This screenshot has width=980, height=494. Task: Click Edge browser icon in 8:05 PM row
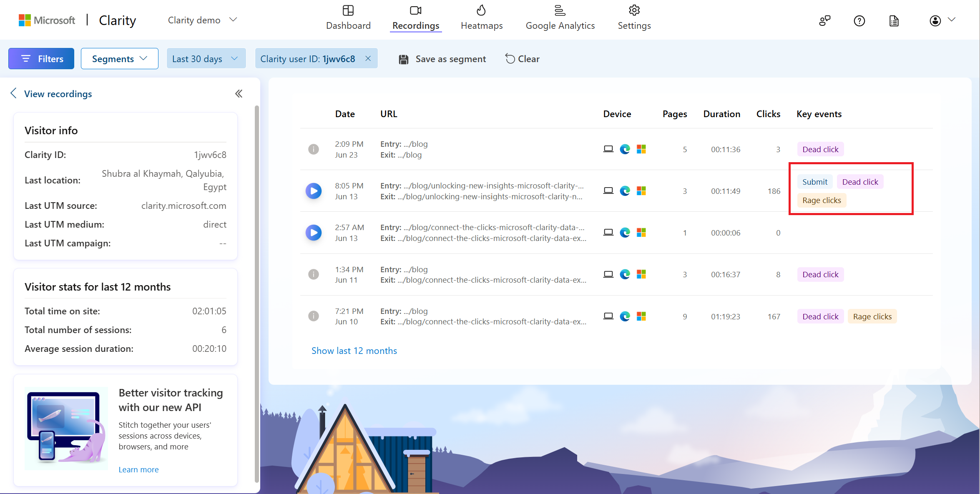[x=625, y=191]
